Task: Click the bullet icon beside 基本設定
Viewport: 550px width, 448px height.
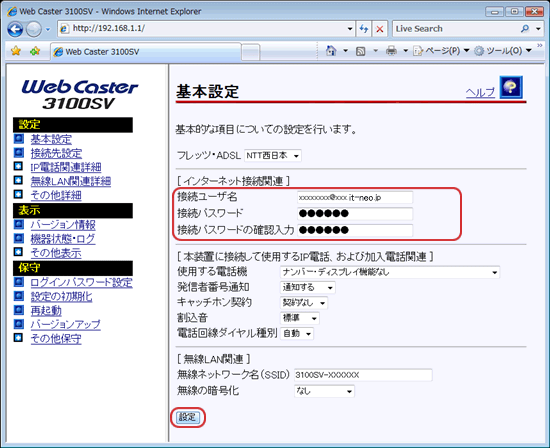Action: [x=19, y=139]
